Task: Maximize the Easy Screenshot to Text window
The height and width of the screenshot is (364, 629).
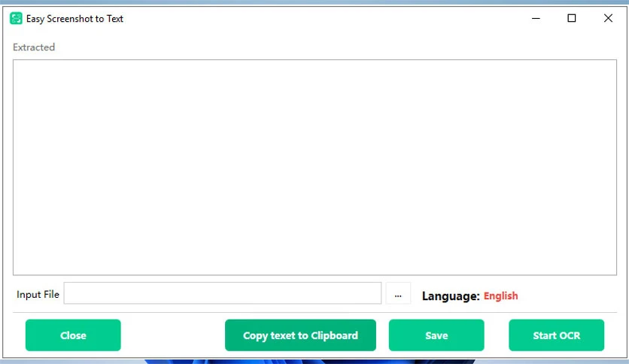Action: coord(572,19)
